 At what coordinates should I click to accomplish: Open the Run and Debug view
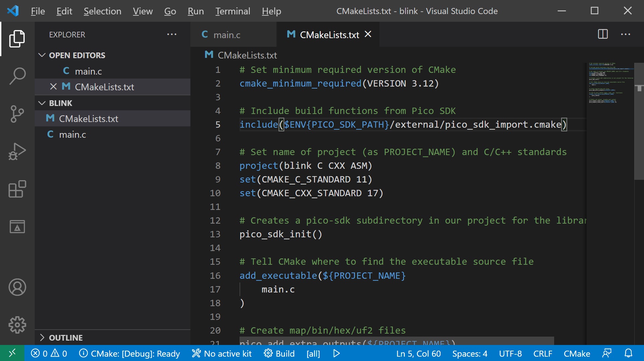click(x=17, y=151)
